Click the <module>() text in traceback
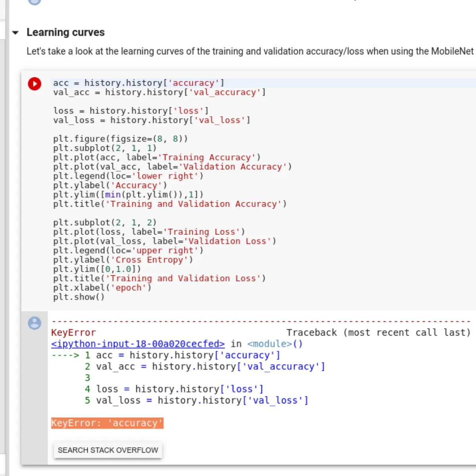Viewport: 476px width, 476px height. pyautogui.click(x=275, y=344)
